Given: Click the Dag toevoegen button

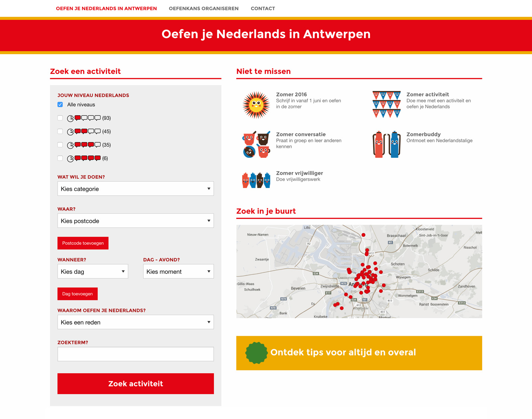Looking at the screenshot, I should coord(77,294).
